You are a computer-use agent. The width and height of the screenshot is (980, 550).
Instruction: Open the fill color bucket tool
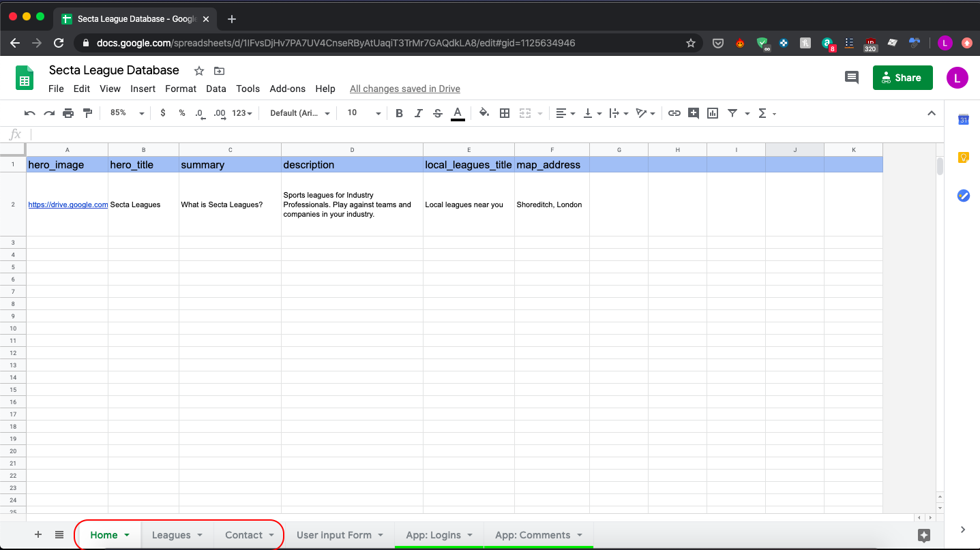coord(484,113)
